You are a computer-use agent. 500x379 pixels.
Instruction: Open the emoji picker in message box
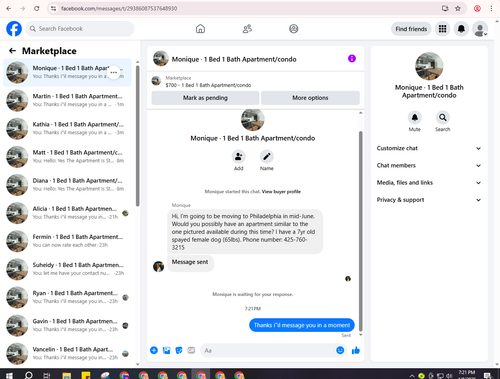click(340, 350)
